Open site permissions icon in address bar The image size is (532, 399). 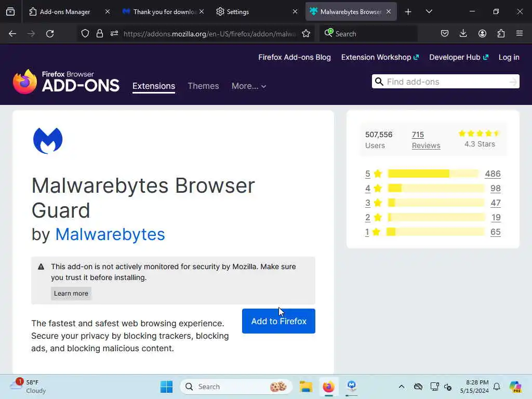coord(114,34)
